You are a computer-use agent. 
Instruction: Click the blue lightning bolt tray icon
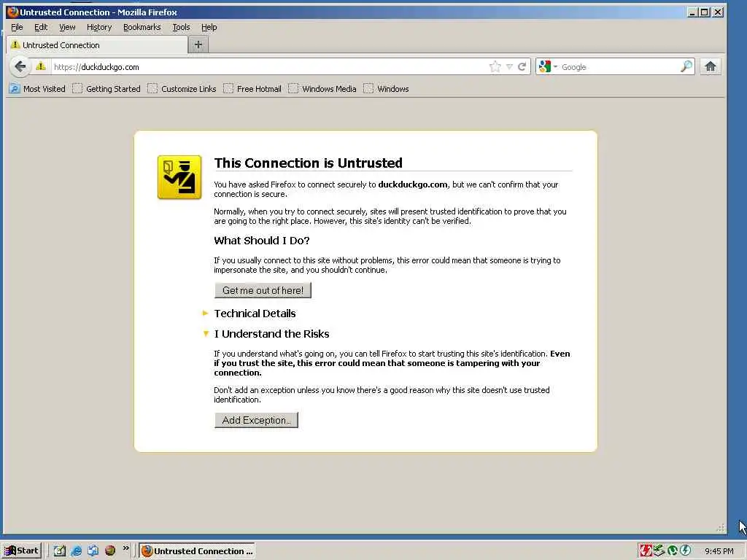pyautogui.click(x=686, y=551)
